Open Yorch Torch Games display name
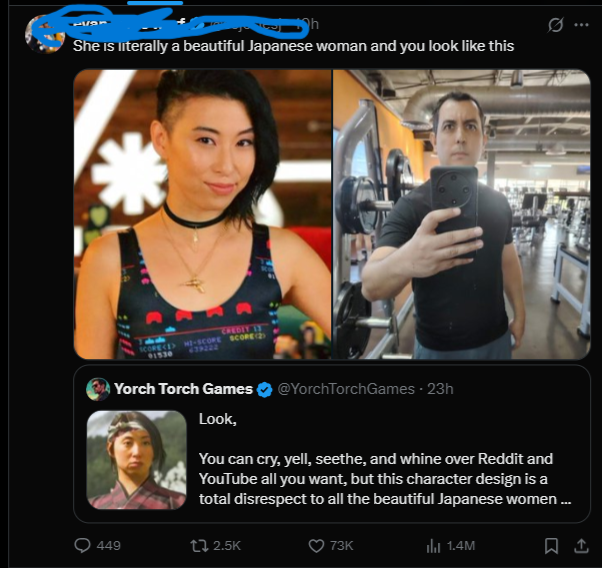Screen dimensions: 602x568 pos(184,389)
